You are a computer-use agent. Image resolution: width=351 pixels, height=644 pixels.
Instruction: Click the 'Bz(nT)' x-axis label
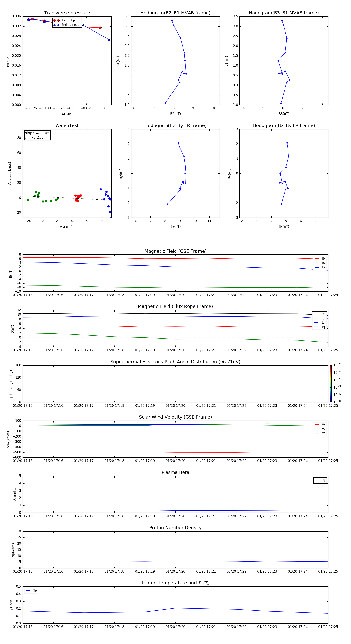175,227
